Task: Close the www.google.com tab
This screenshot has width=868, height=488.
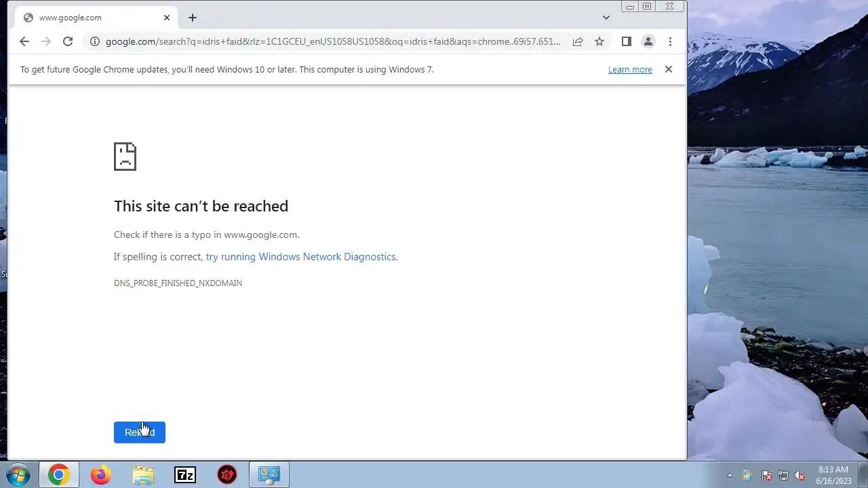Action: 167,18
